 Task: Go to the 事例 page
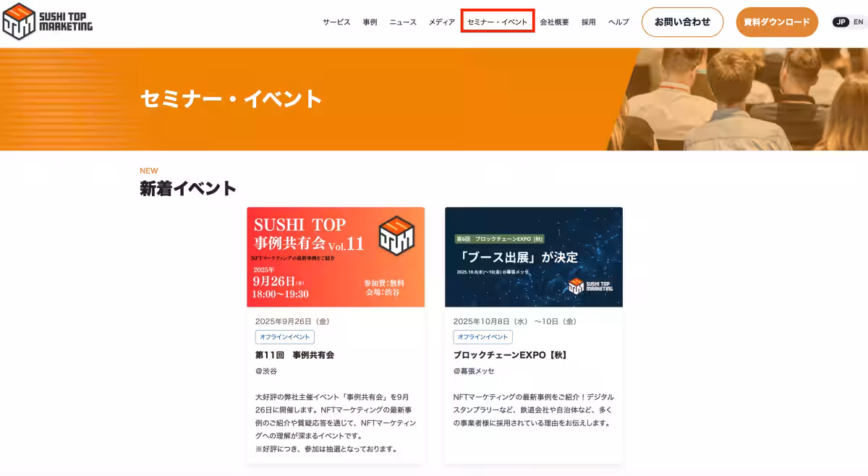(x=370, y=22)
